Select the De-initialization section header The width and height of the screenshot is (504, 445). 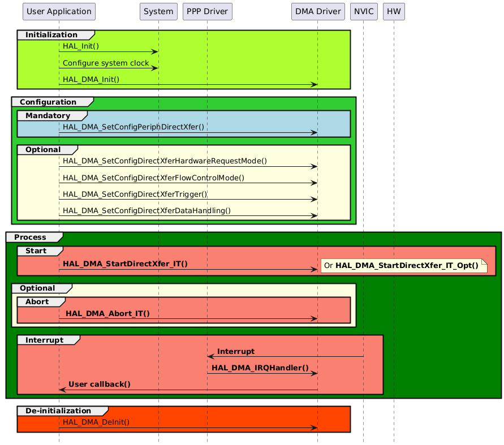59,411
